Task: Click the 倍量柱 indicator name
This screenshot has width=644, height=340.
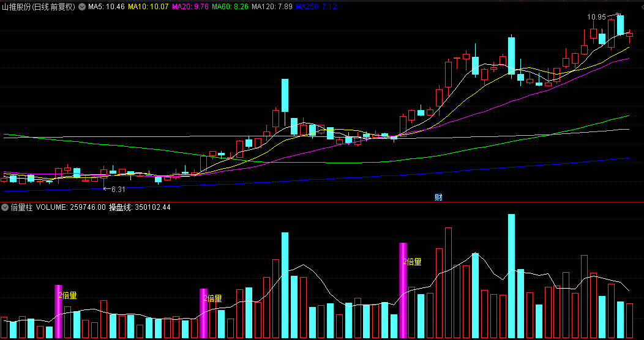Action: 21,207
